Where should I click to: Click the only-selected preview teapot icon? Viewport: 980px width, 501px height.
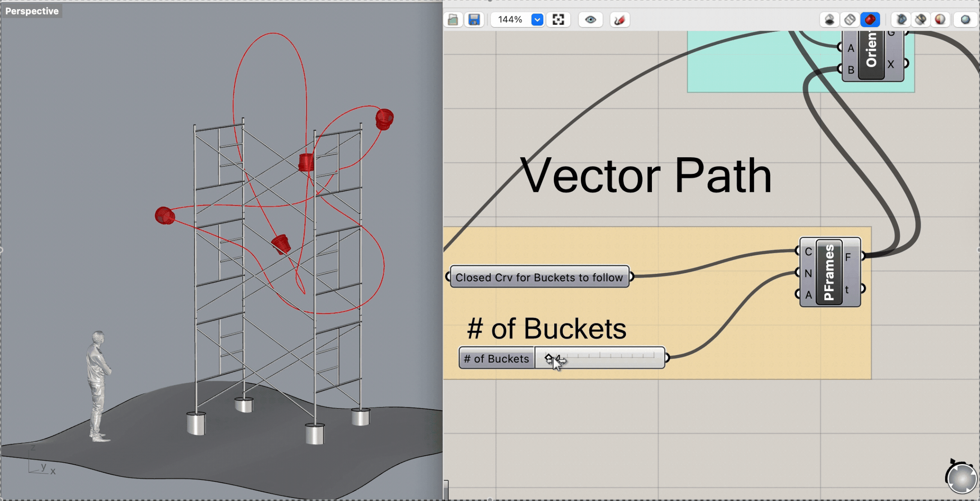901,20
